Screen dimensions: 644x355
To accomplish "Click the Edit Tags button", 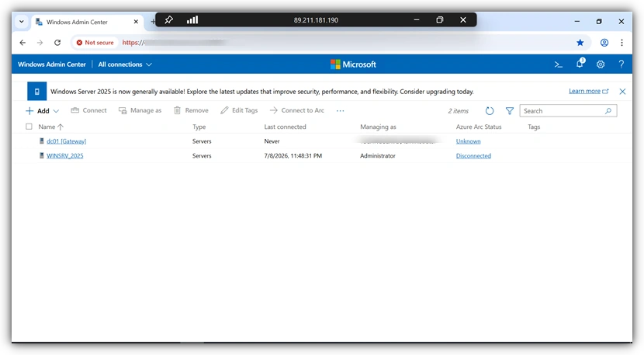I will [239, 110].
